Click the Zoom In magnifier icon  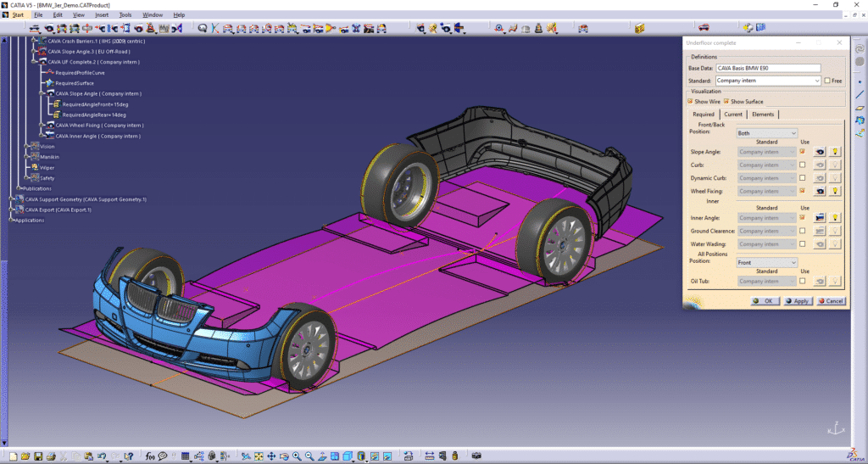point(297,456)
